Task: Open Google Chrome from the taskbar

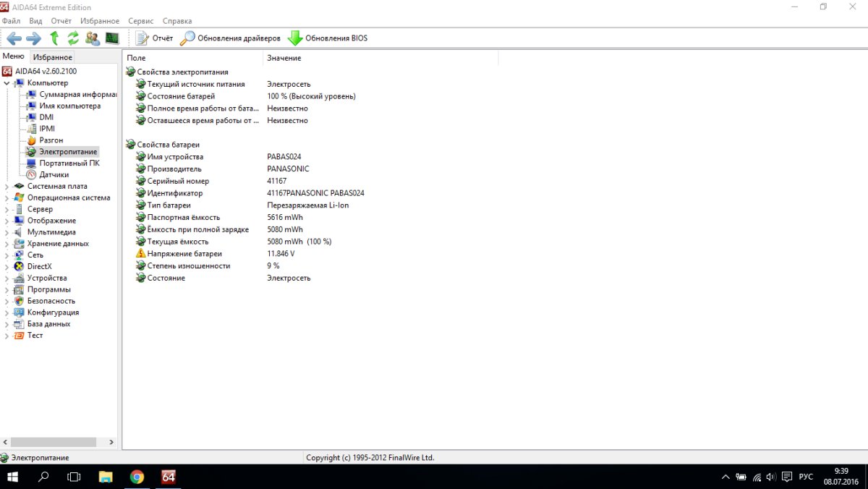Action: click(137, 477)
